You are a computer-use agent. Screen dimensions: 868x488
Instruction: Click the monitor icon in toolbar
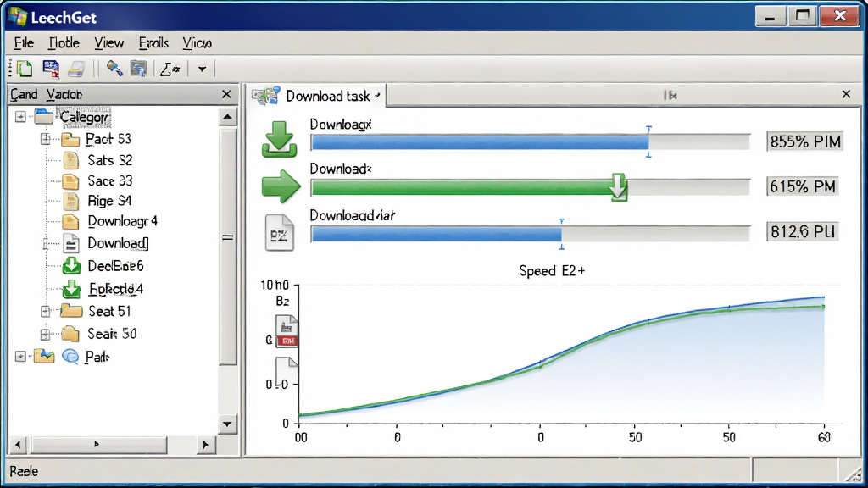(138, 69)
